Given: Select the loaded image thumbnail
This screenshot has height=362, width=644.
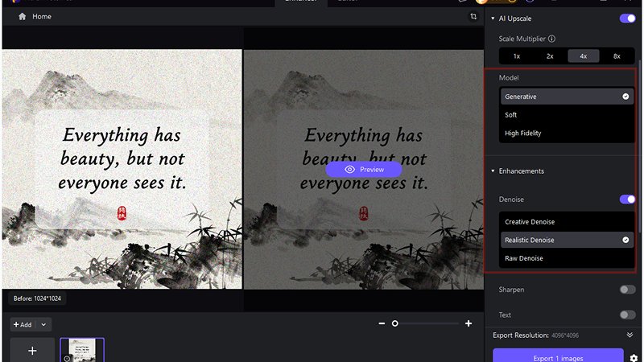Looking at the screenshot, I should click(x=82, y=350).
